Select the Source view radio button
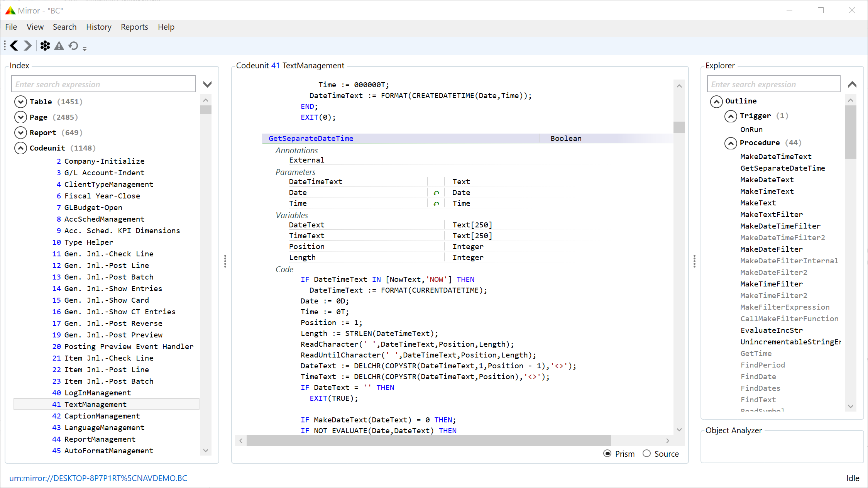This screenshot has width=868, height=488. (646, 454)
